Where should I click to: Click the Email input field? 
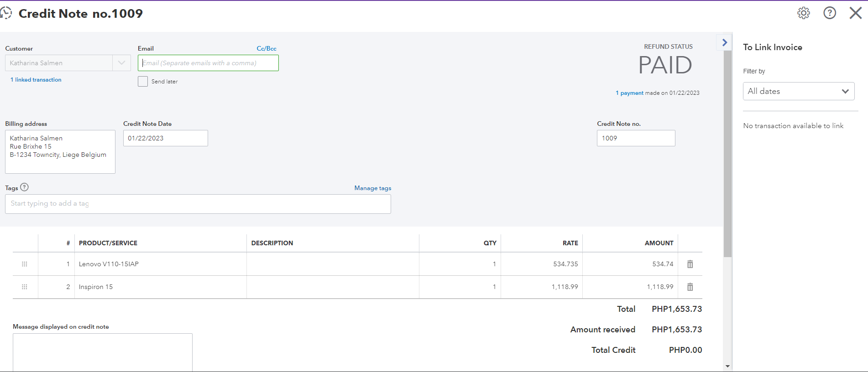tap(208, 63)
